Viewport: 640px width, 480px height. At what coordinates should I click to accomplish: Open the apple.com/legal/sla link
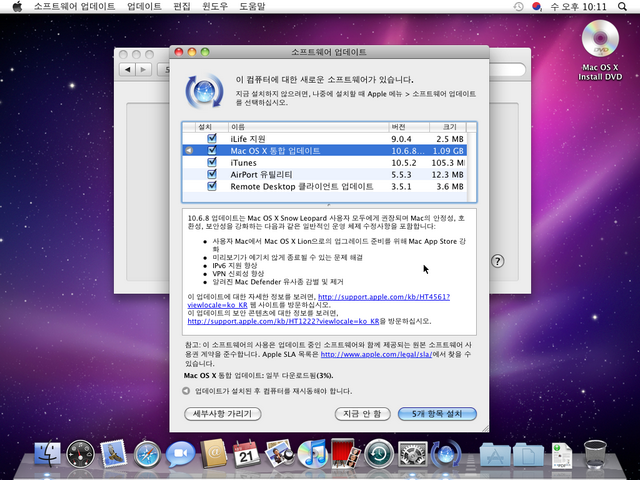click(x=376, y=354)
